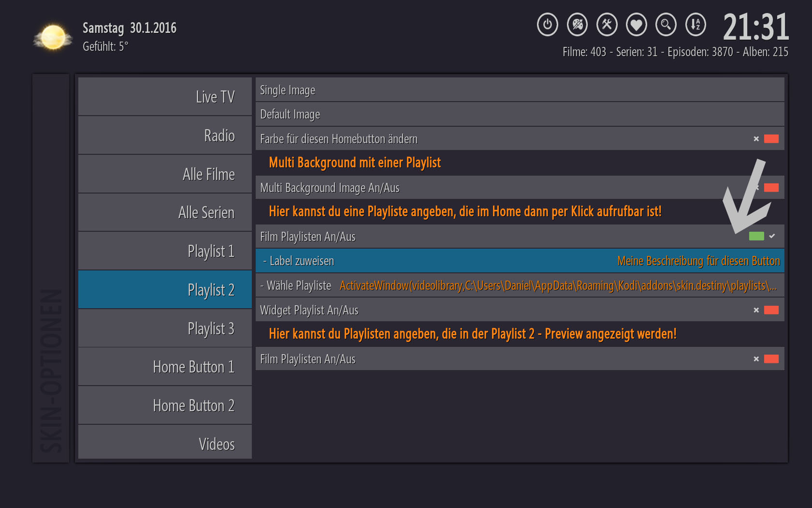The width and height of the screenshot is (812, 508).
Task: Click the Gefühlt: 5° temperature text
Action: coord(105,46)
